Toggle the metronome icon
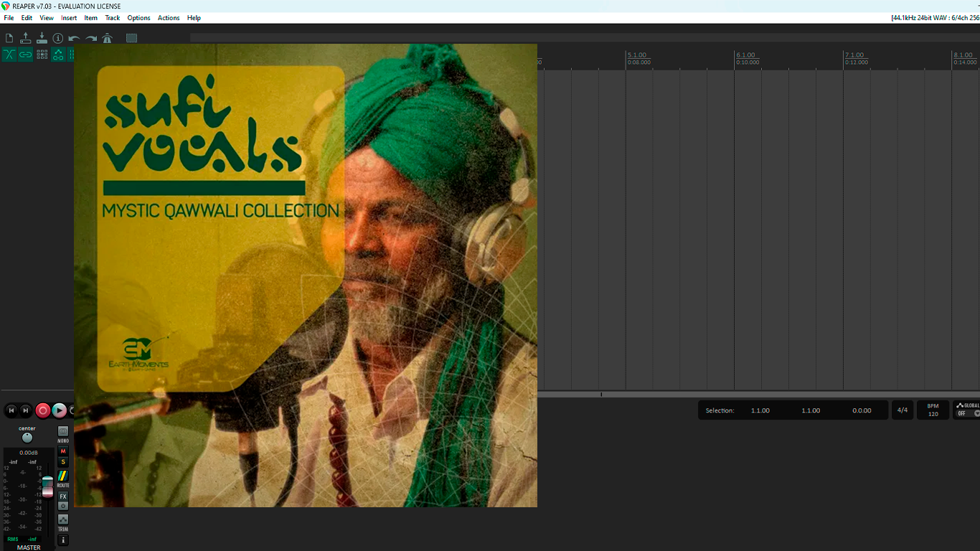Viewport: 980px width, 551px height. (107, 38)
